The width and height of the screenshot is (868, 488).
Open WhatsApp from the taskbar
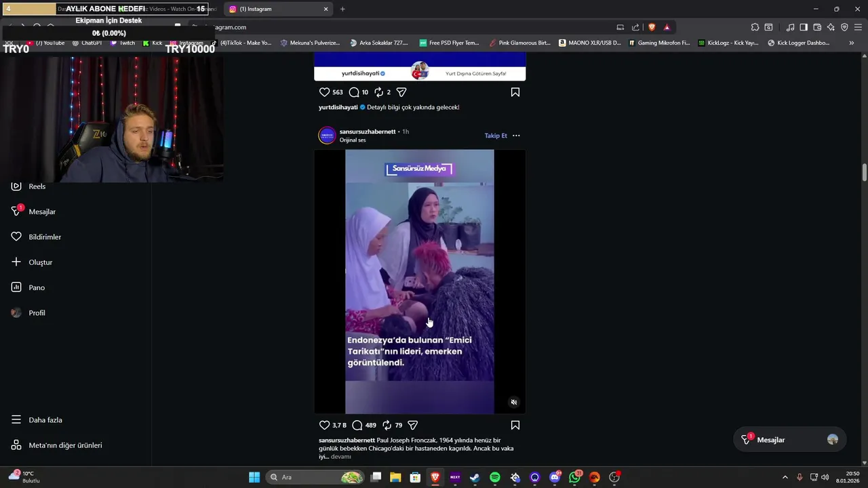pyautogui.click(x=575, y=477)
